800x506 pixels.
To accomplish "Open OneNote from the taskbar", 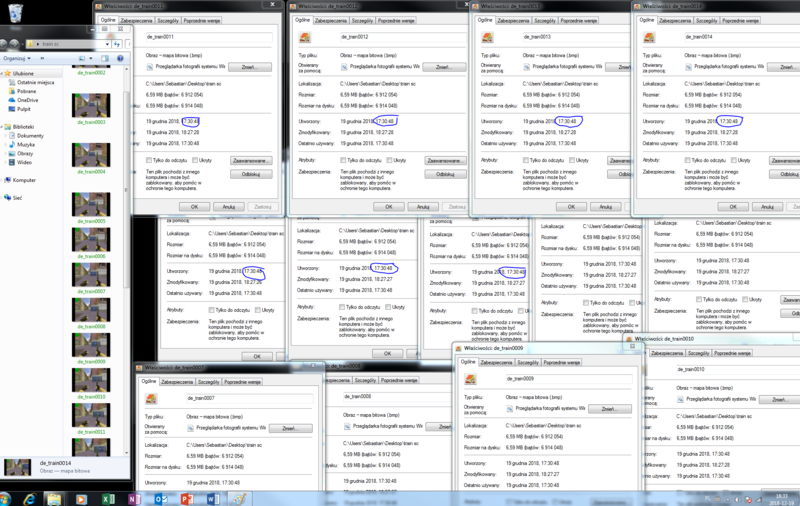I will pos(134,498).
